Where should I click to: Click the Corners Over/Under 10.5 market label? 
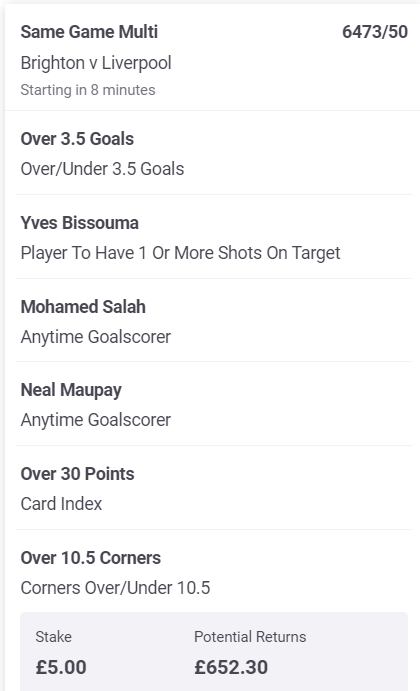pyautogui.click(x=115, y=588)
